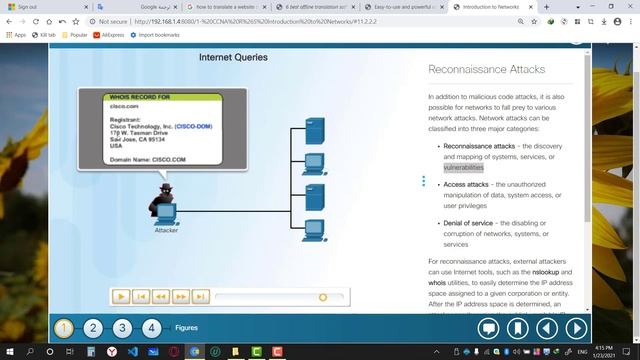Click the Not secure site info label
The height and width of the screenshot is (360, 640).
tap(109, 22)
